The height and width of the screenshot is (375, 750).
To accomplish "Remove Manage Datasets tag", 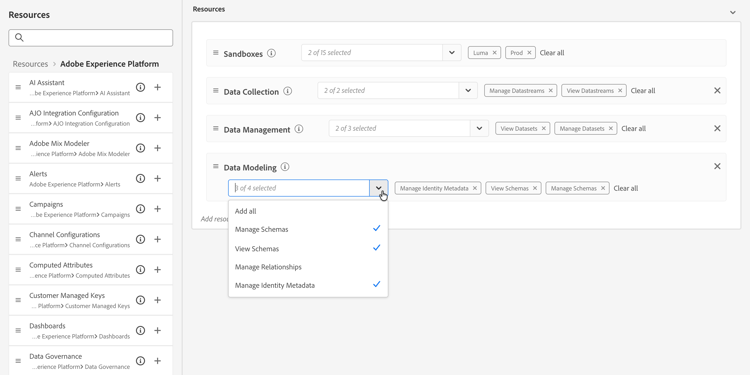I will 611,129.
